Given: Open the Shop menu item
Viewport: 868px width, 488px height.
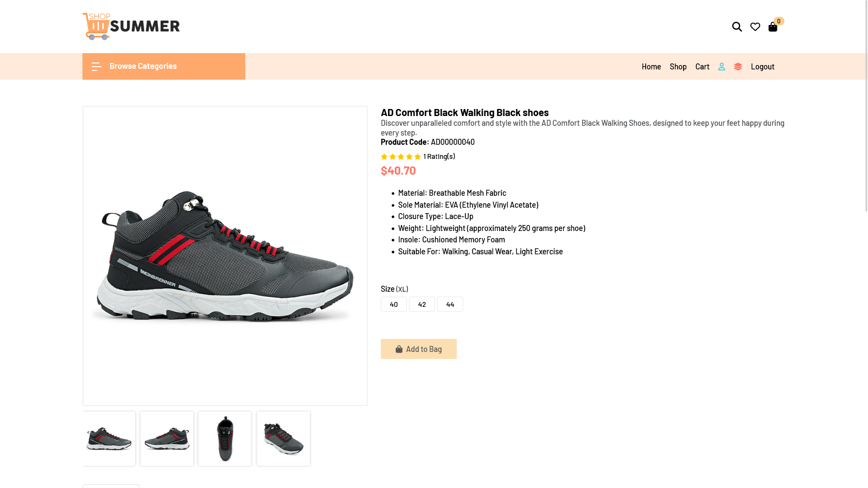Looking at the screenshot, I should click(678, 67).
